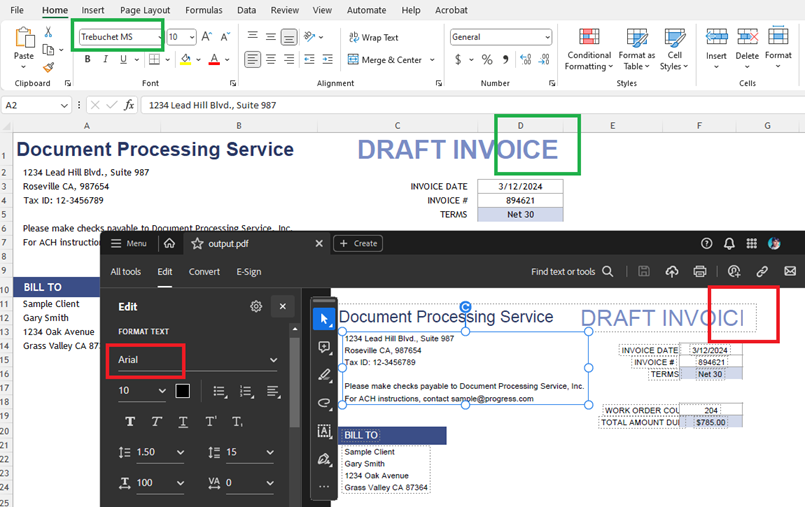Toggle Bold in Excel ribbon
The image size is (805, 507).
click(x=88, y=60)
